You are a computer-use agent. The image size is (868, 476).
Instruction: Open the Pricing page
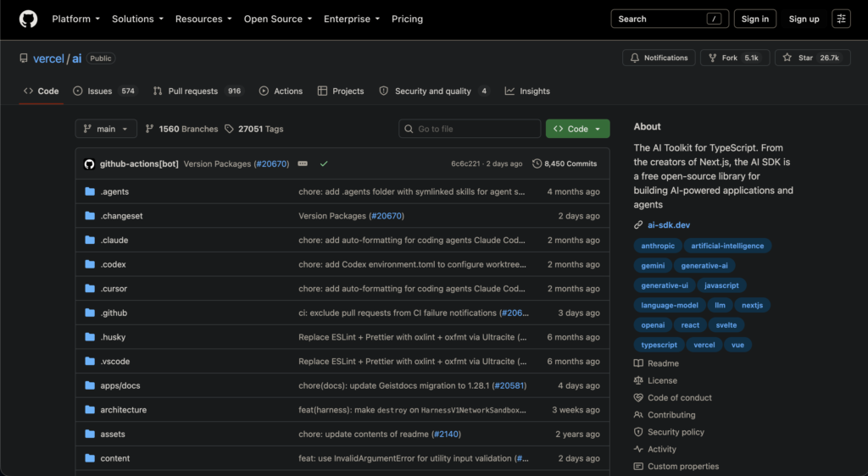point(407,19)
